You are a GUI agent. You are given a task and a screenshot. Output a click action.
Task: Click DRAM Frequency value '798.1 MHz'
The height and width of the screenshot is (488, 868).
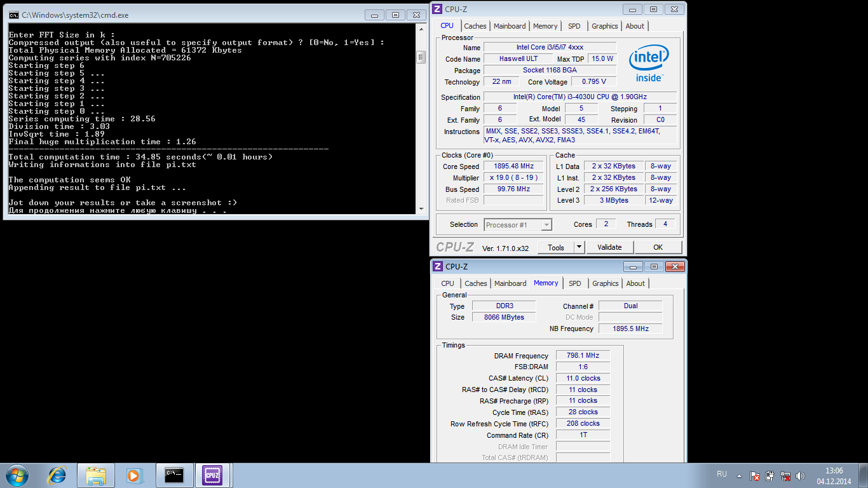[x=583, y=356]
